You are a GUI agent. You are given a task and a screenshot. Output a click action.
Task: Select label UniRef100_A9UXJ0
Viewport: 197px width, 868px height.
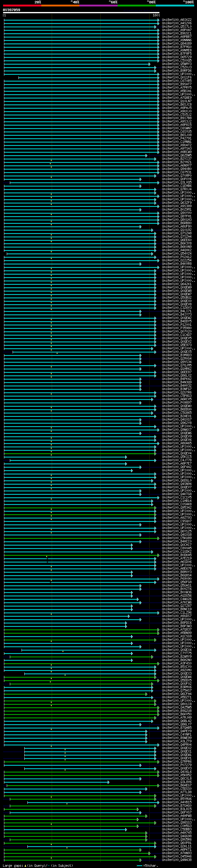click(x=177, y=111)
